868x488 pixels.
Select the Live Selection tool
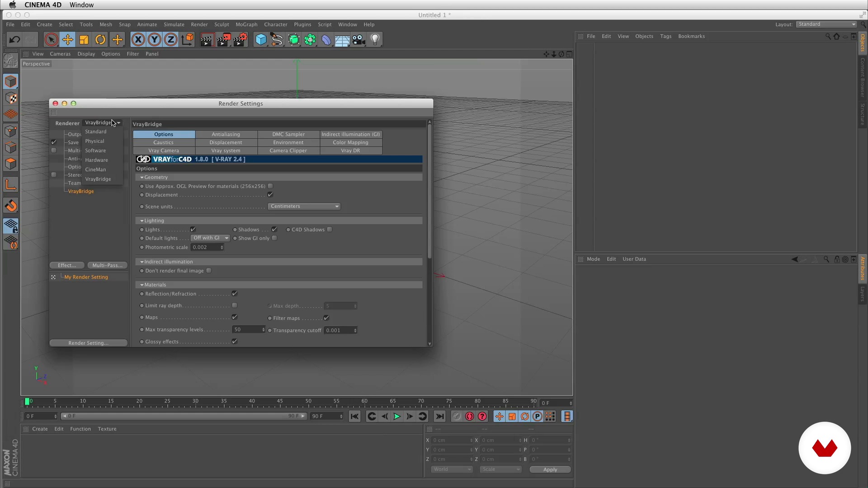coord(51,40)
